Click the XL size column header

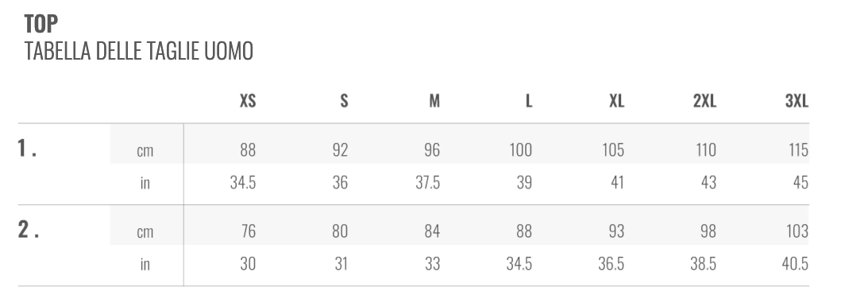pos(617,101)
